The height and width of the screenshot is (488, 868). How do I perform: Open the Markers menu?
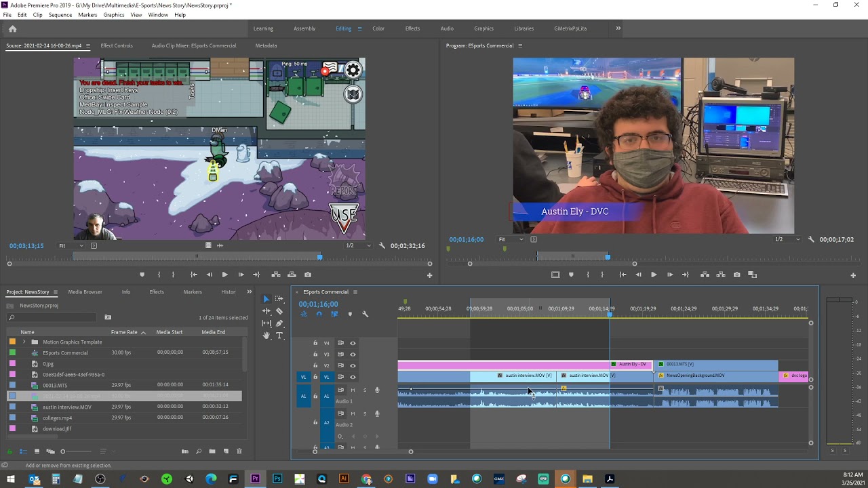click(87, 15)
